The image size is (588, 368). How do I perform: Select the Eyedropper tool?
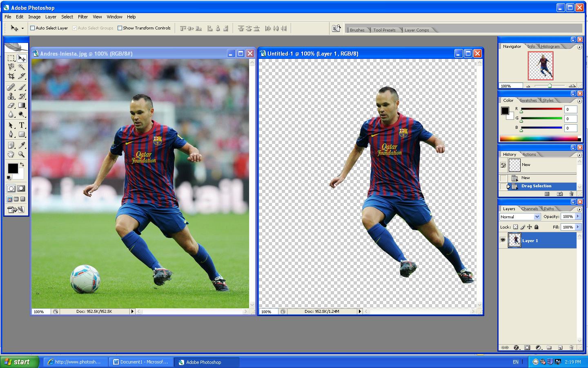(x=22, y=145)
